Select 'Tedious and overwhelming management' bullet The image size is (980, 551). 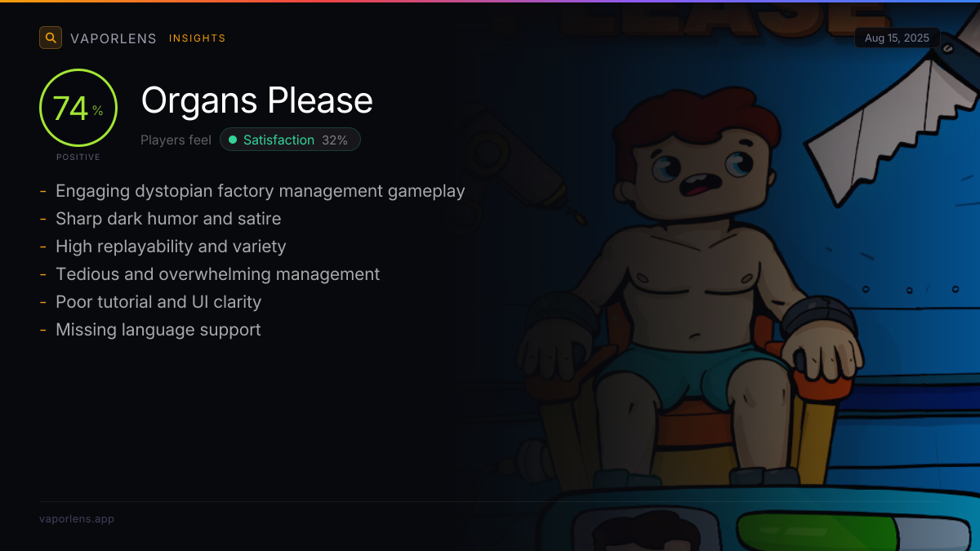click(x=218, y=274)
